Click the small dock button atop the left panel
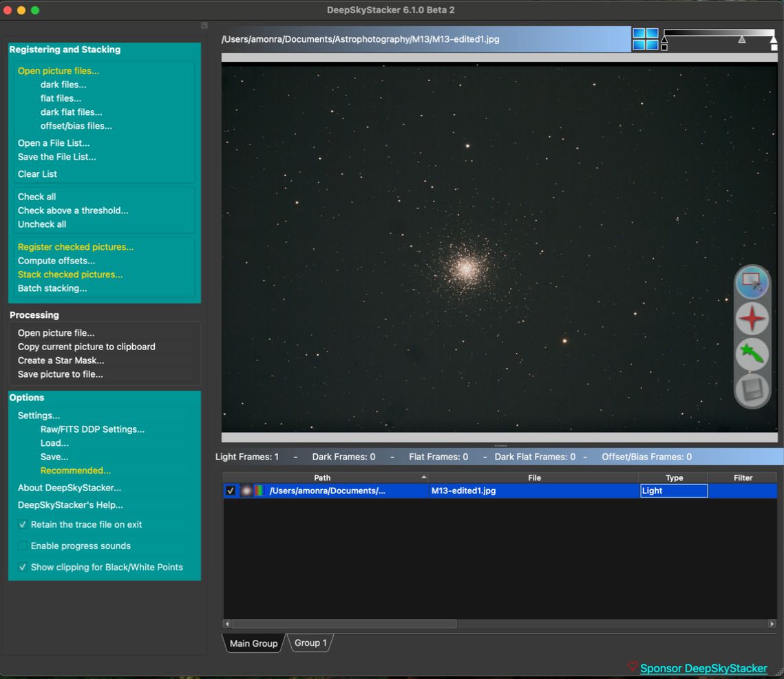This screenshot has width=784, height=679. pos(204,25)
